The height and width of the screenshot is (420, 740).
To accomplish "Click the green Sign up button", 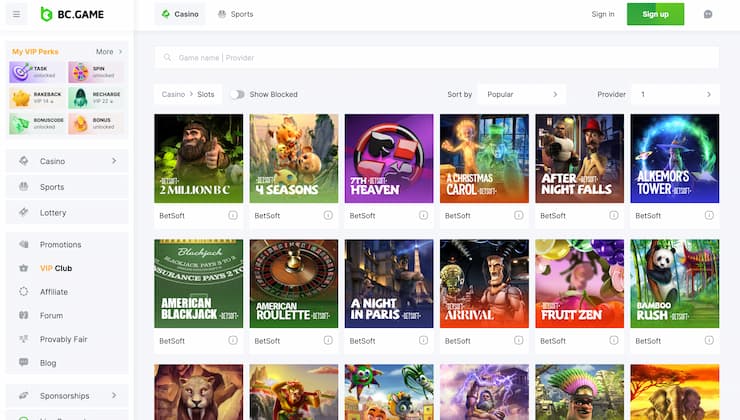I will point(655,14).
